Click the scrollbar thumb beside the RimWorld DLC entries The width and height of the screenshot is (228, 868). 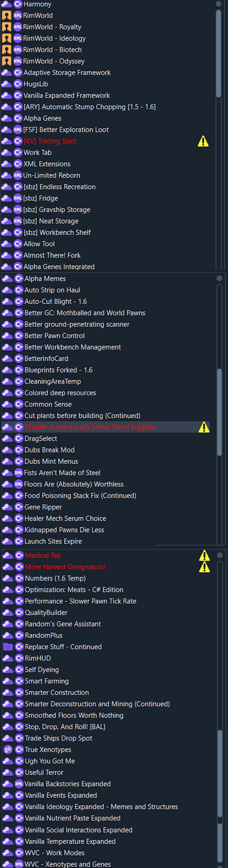pyautogui.click(x=218, y=54)
